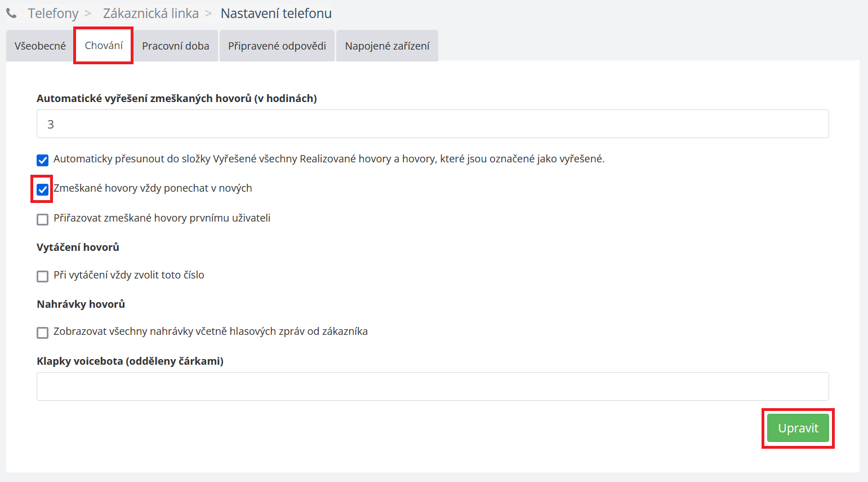Enable Zobrazovat všechny nahrávky checkbox
This screenshot has width=868, height=482.
(x=42, y=333)
